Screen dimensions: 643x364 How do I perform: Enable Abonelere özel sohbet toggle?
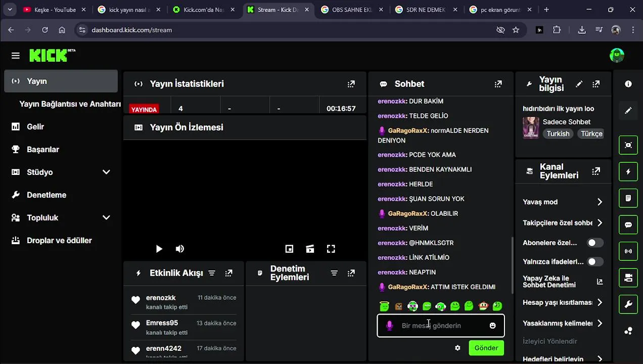pyautogui.click(x=595, y=243)
